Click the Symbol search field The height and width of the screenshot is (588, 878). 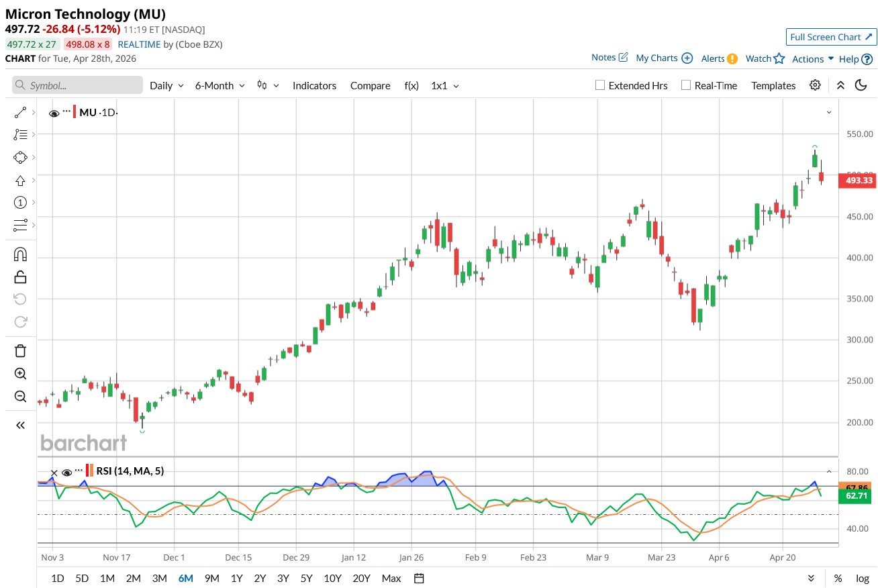[78, 85]
